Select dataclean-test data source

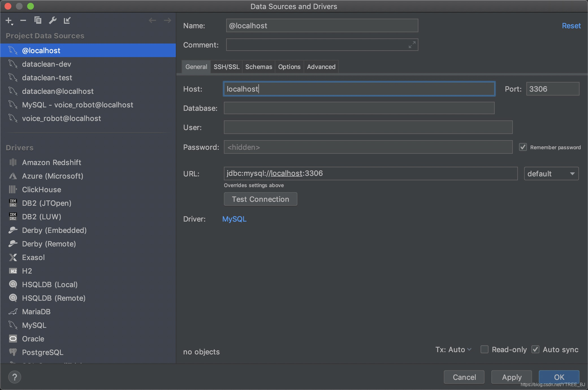(x=47, y=77)
